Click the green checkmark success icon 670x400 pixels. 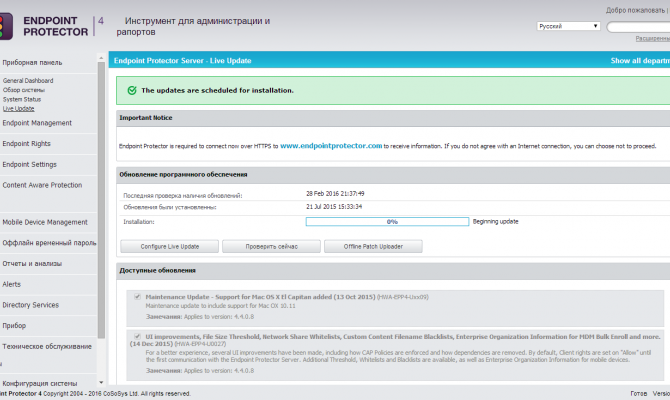[132, 90]
